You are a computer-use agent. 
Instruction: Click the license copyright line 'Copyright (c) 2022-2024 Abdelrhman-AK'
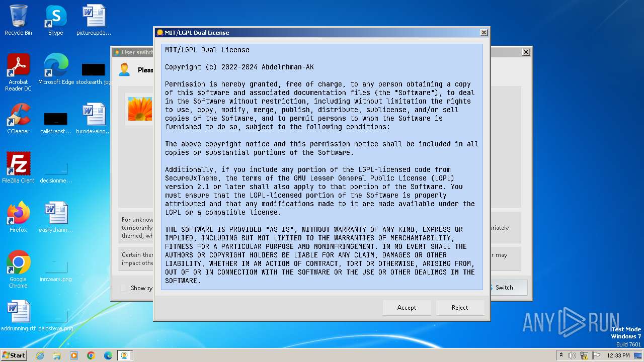pyautogui.click(x=239, y=67)
